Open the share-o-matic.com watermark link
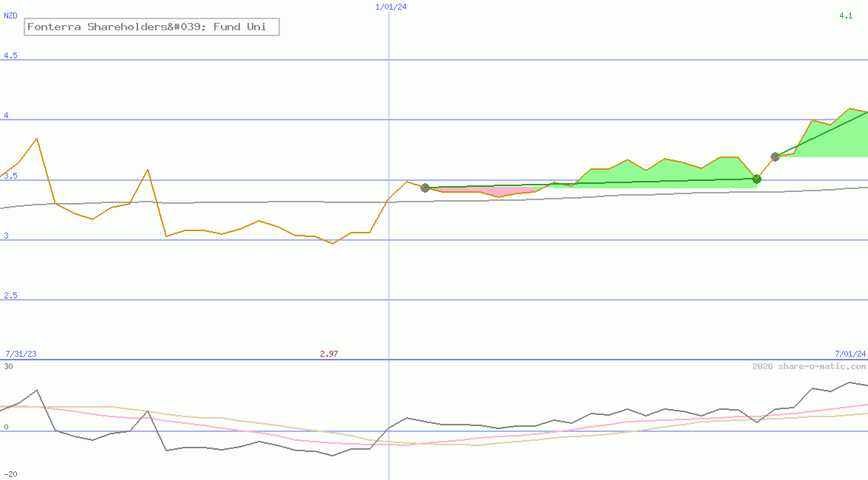Image resolution: width=868 pixels, height=480 pixels. 809,366
